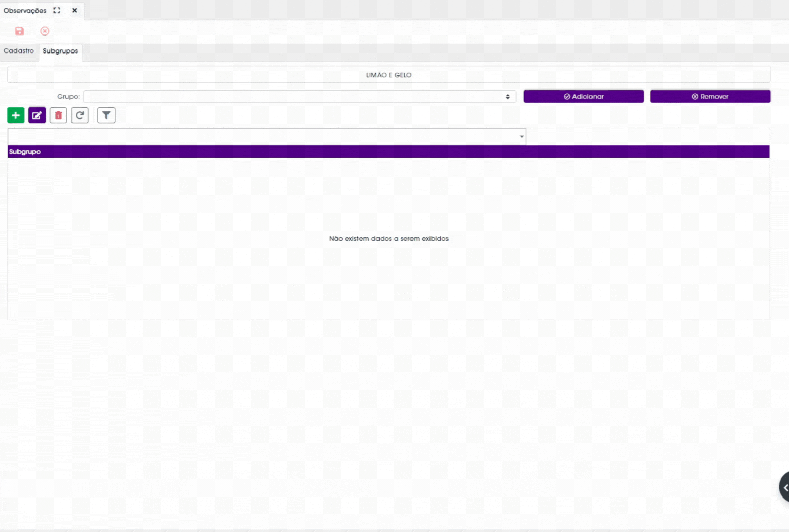Open the Grupo dropdown
The width and height of the screenshot is (789, 532).
300,97
